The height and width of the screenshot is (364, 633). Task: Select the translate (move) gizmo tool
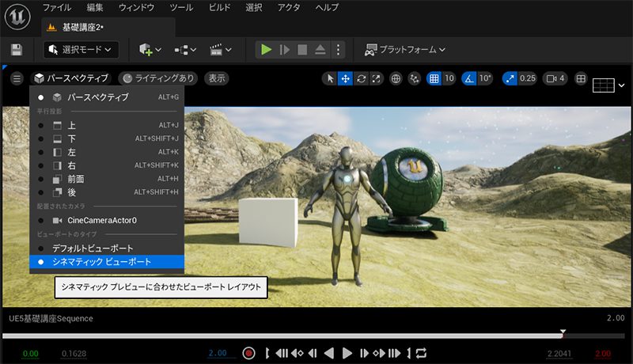click(x=346, y=78)
